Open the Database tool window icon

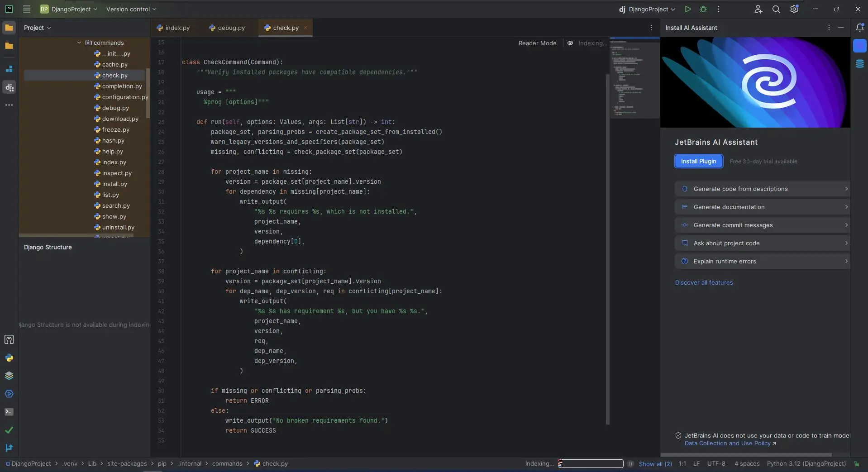(859, 64)
